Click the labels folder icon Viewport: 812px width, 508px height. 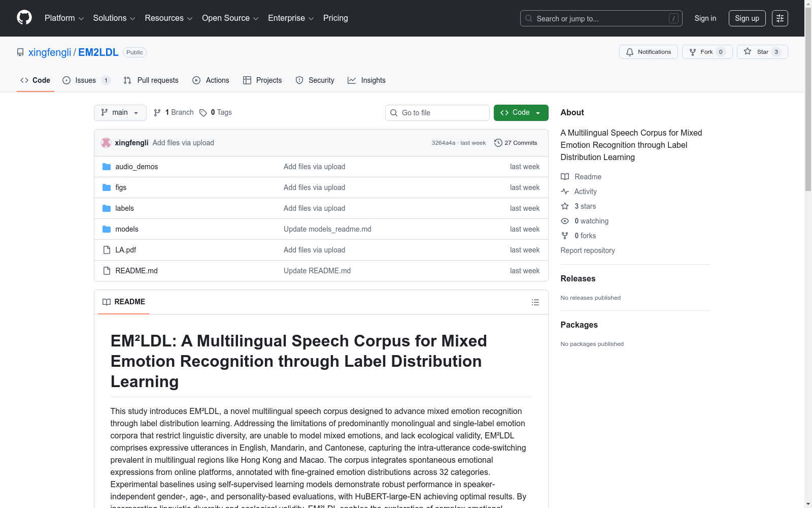click(107, 208)
